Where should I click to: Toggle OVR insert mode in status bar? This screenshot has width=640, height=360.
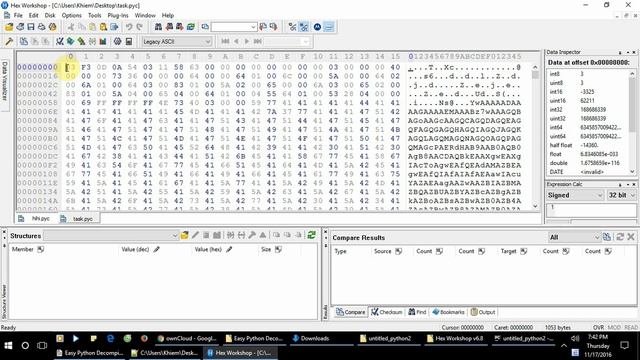[x=598, y=327]
